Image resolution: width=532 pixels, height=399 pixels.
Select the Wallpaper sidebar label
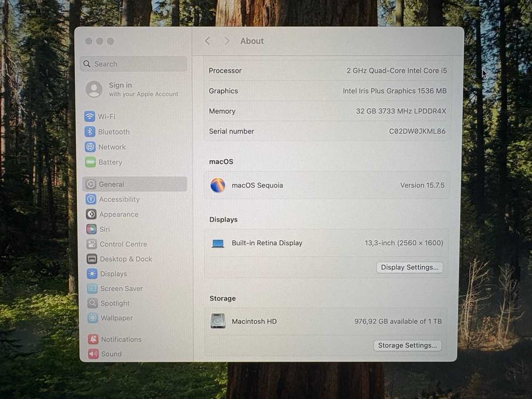(117, 318)
